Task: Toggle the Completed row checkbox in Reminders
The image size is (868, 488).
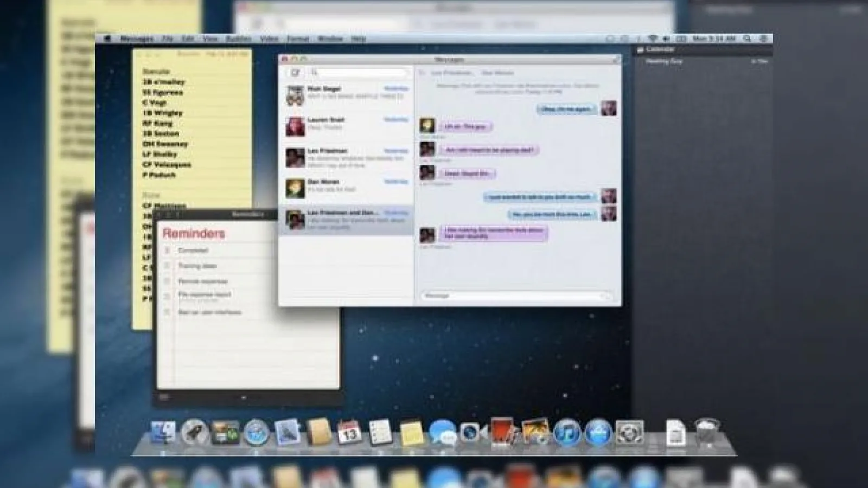Action: pyautogui.click(x=167, y=251)
